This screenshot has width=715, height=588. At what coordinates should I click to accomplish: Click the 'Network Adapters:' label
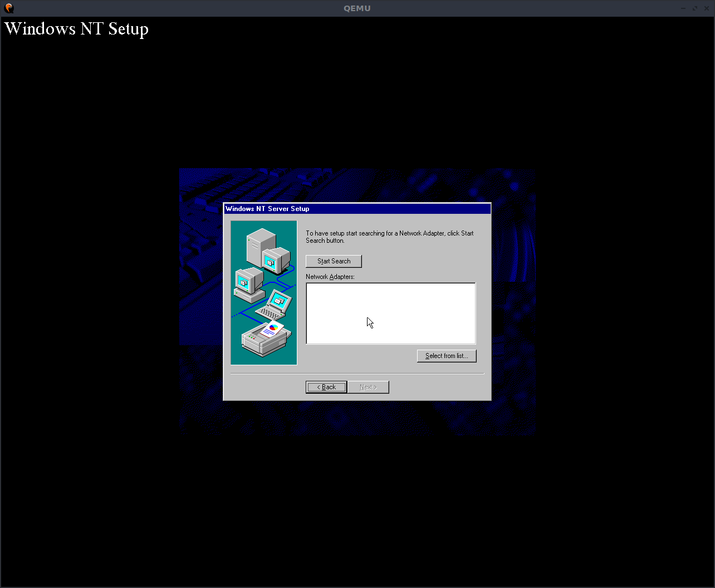click(330, 277)
